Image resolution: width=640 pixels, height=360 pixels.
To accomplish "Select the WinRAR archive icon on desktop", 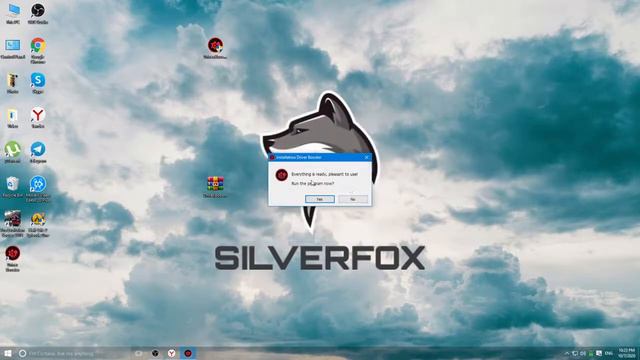I will coord(215,187).
